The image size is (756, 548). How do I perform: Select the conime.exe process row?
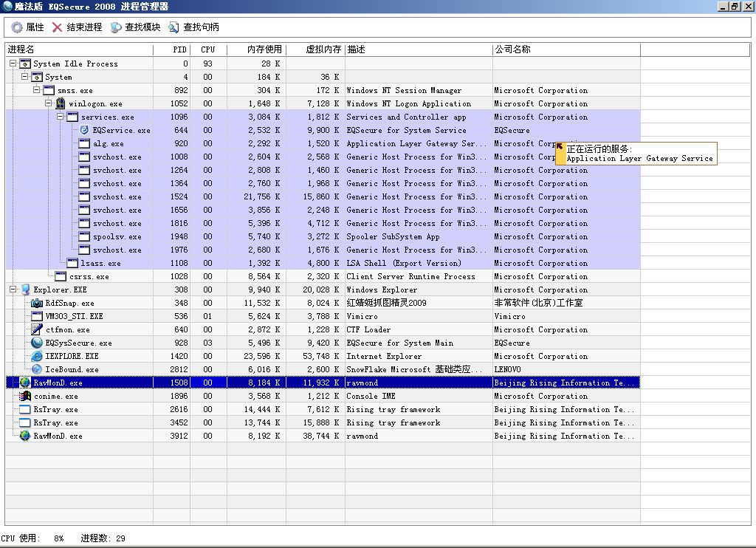pyautogui.click(x=55, y=396)
